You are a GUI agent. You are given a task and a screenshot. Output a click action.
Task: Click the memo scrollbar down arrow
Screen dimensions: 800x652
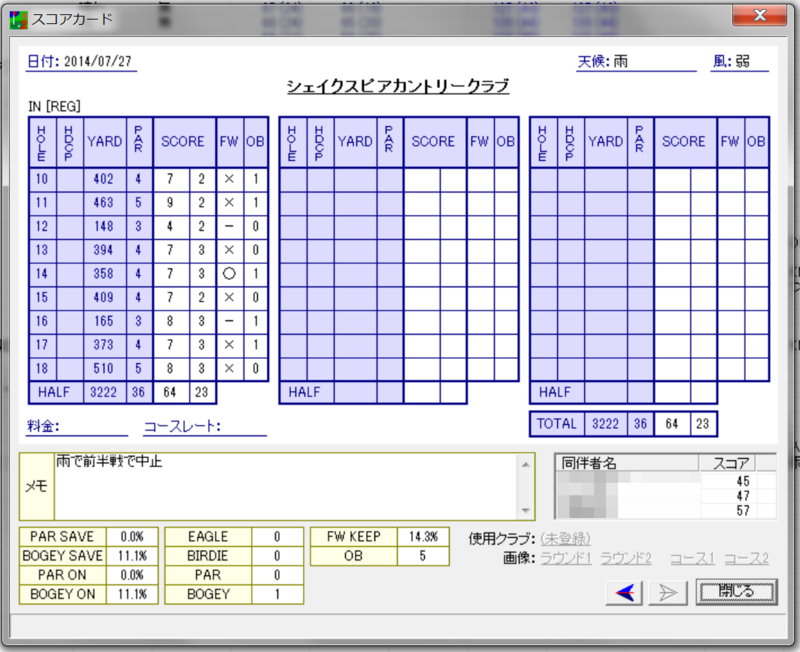pos(526,511)
